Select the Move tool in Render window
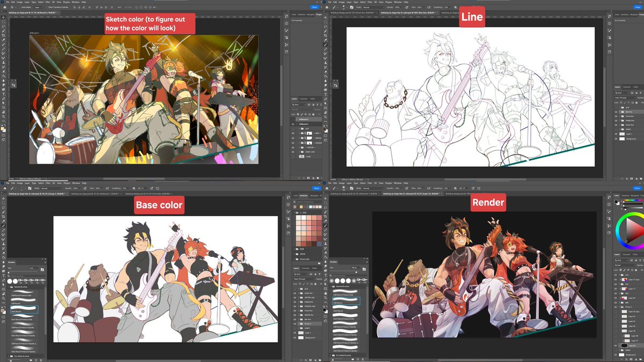 point(325,198)
